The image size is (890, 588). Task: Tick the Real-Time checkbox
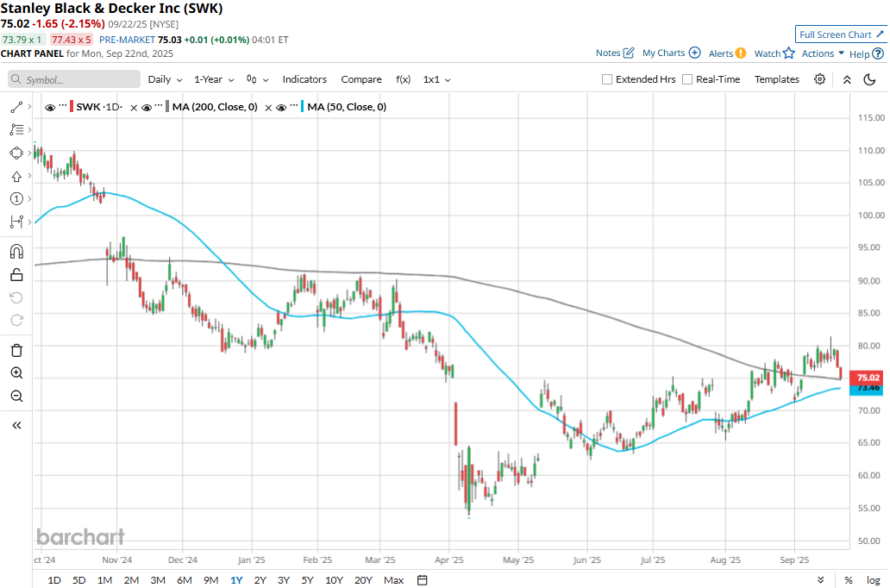(687, 79)
